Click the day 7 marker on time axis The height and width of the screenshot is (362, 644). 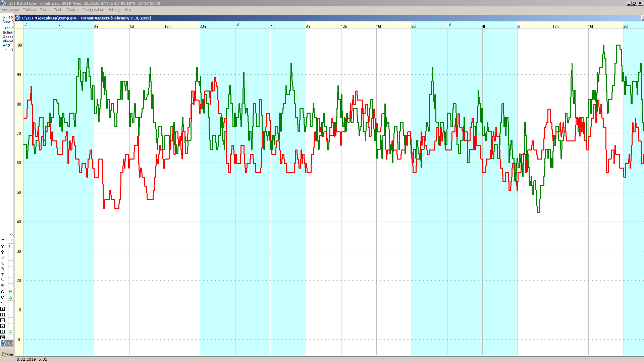[x=26, y=24]
